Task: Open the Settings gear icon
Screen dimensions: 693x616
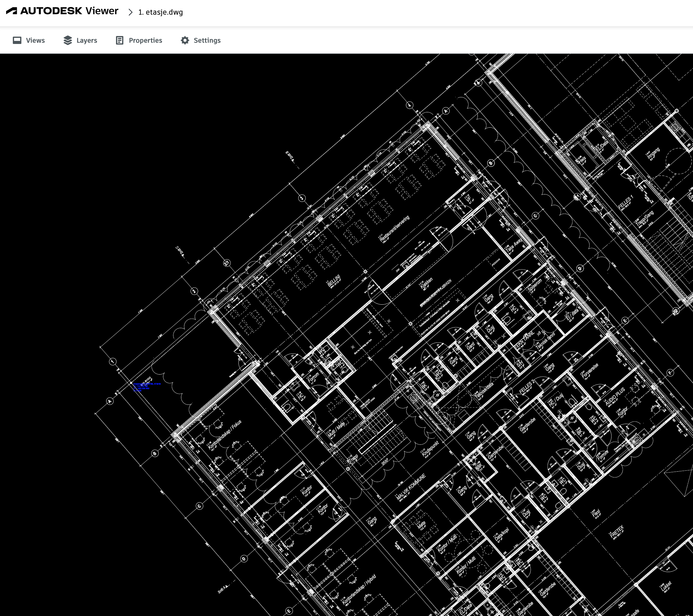Action: pyautogui.click(x=185, y=40)
